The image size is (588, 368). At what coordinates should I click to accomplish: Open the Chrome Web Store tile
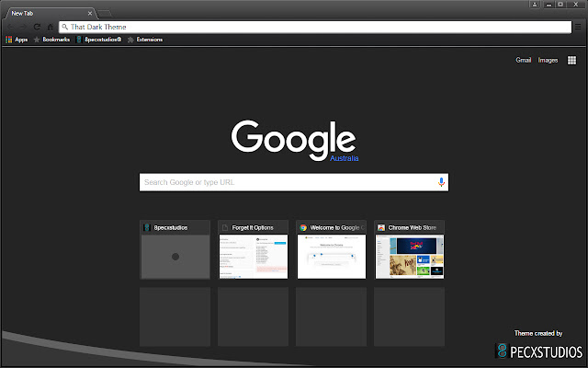tap(409, 249)
